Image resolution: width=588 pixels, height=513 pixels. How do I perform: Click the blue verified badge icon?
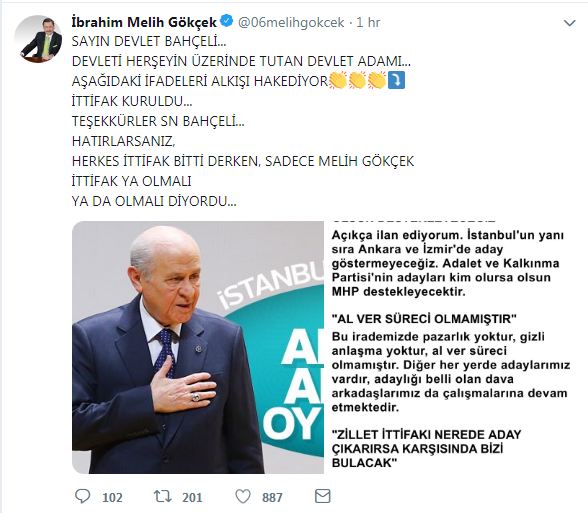click(x=226, y=21)
